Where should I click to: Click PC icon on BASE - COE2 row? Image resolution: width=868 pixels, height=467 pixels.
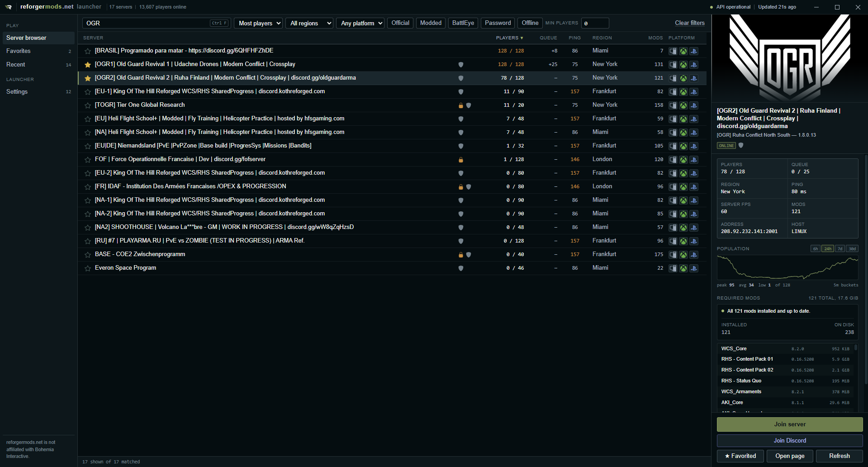coord(673,255)
